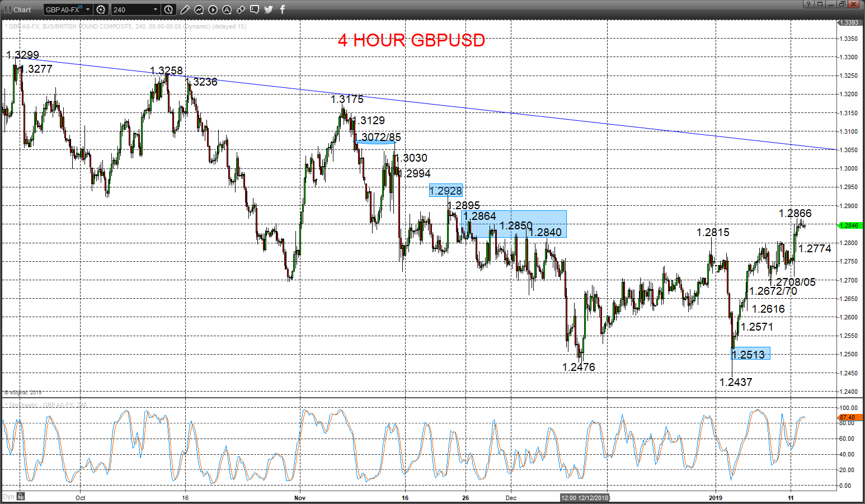
Task: Expand the GBP A0-FX symbol dropdown
Action: click(88, 10)
